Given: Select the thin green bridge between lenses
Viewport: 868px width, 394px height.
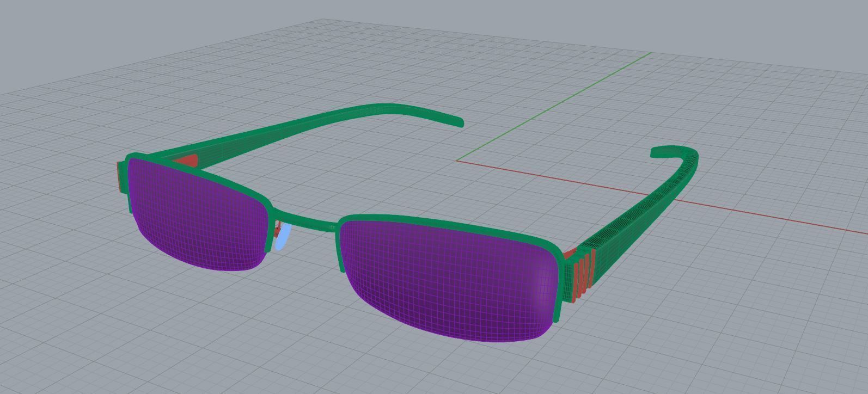Looking at the screenshot, I should (x=305, y=221).
